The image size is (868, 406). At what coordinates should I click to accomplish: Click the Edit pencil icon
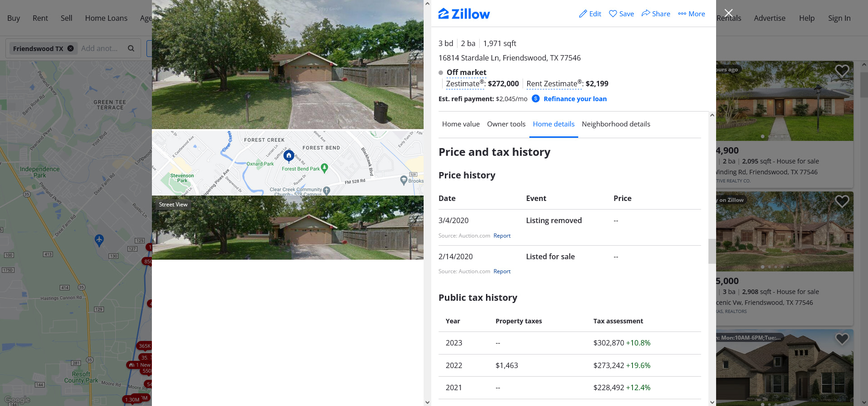coord(583,14)
